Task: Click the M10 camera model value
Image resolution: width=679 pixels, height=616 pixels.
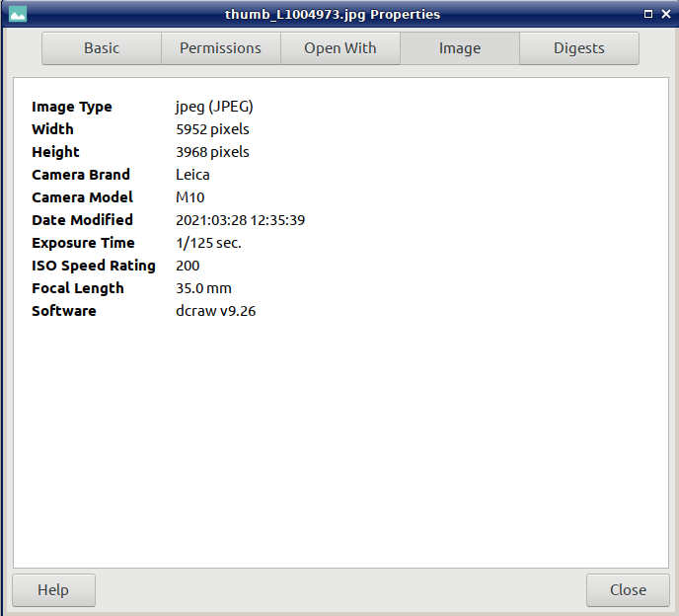Action: [189, 197]
